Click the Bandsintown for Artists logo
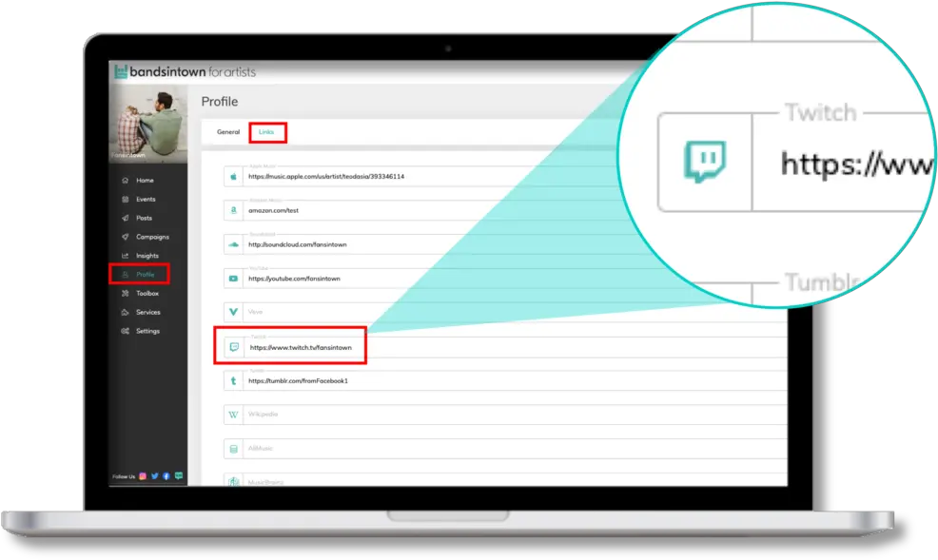This screenshot has width=938, height=560. point(185,72)
